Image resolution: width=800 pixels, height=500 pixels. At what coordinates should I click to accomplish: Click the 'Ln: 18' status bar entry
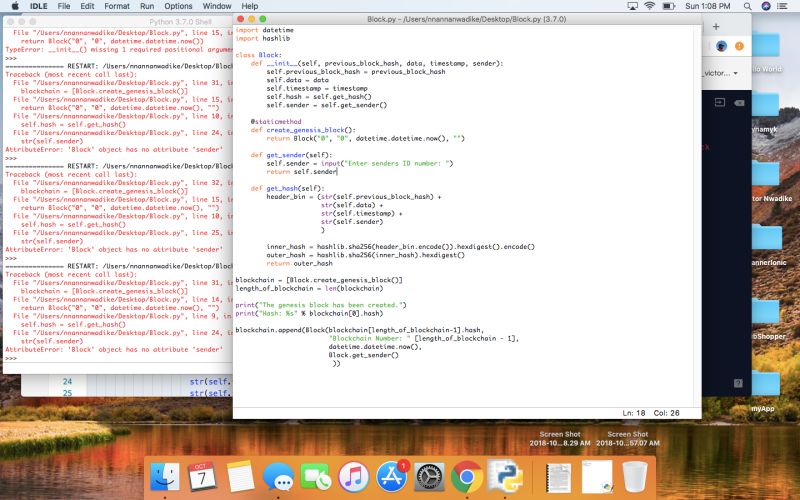pos(634,413)
